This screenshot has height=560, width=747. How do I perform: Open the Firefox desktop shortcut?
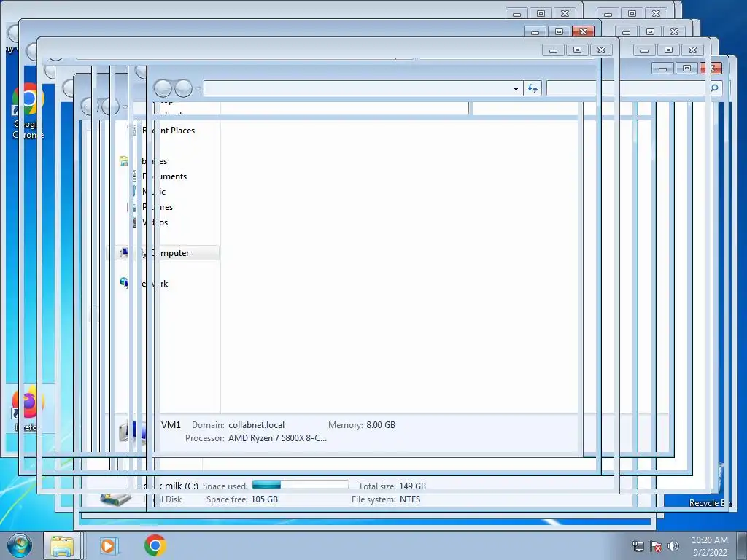pyautogui.click(x=28, y=408)
